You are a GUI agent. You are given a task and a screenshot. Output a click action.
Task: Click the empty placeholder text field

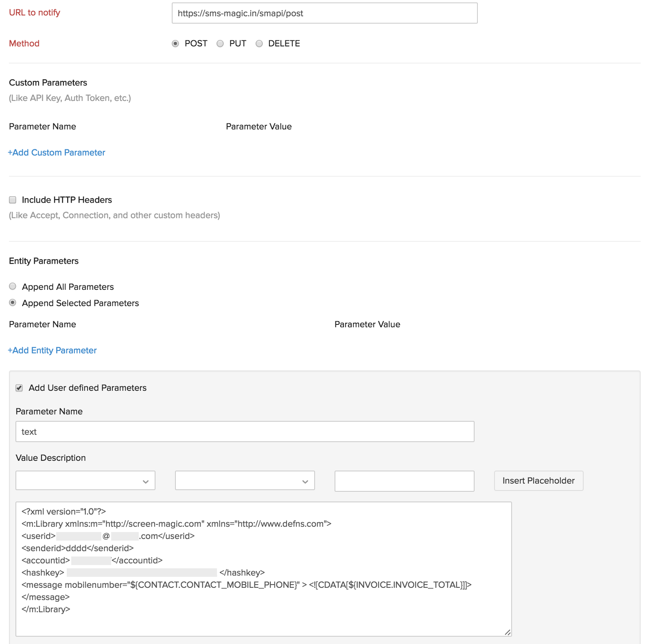pyautogui.click(x=404, y=481)
